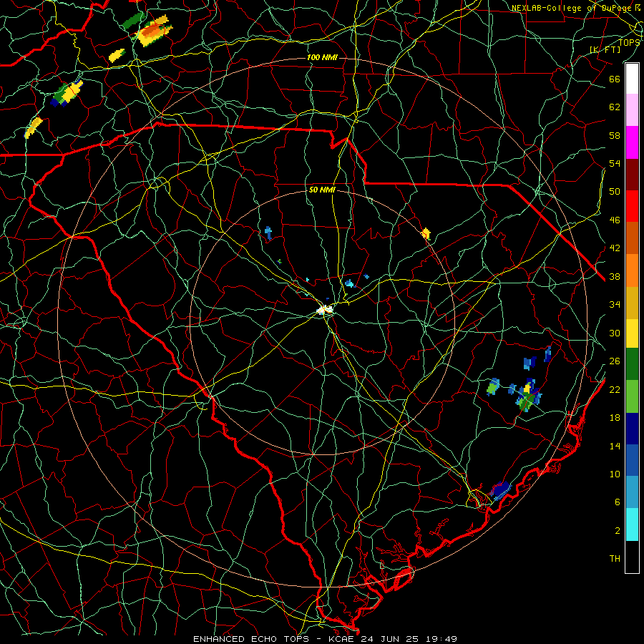Image resolution: width=644 pixels, height=644 pixels.
Task: Click the "46" legend value
Action: (615, 220)
